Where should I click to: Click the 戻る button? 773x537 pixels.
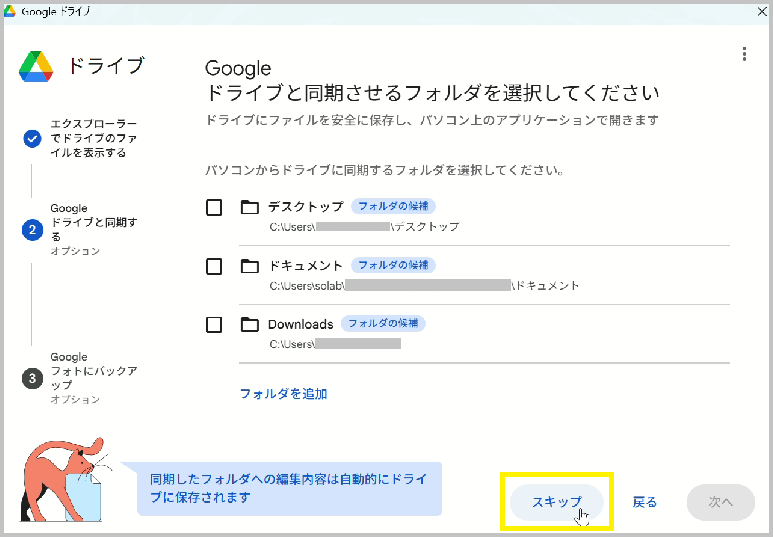[x=645, y=502]
